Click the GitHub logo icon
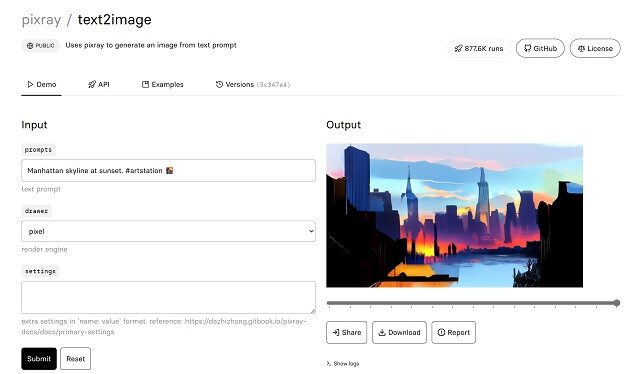This screenshot has width=640, height=374. (x=527, y=48)
